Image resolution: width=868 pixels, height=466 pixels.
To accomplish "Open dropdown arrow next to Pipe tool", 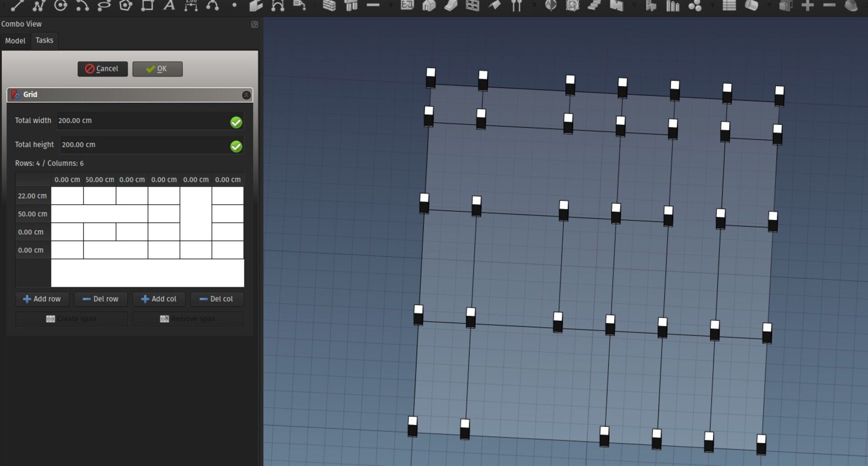I will [769, 5].
